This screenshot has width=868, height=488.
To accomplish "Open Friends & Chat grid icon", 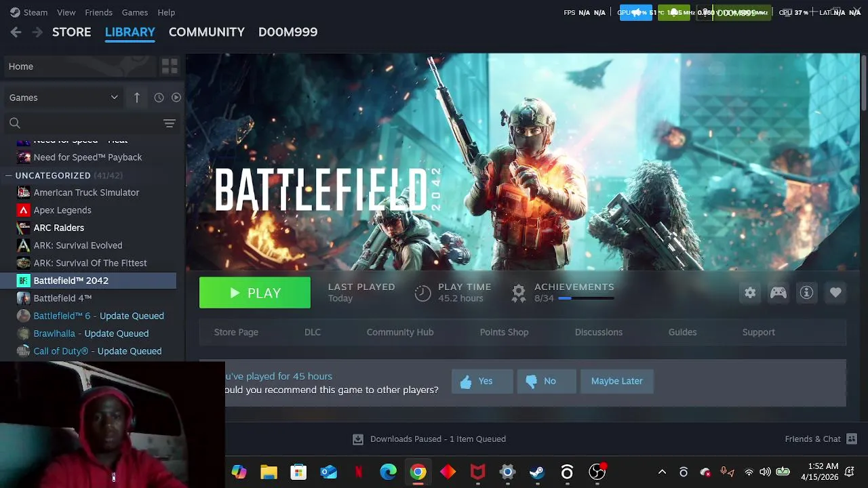I will coord(852,439).
